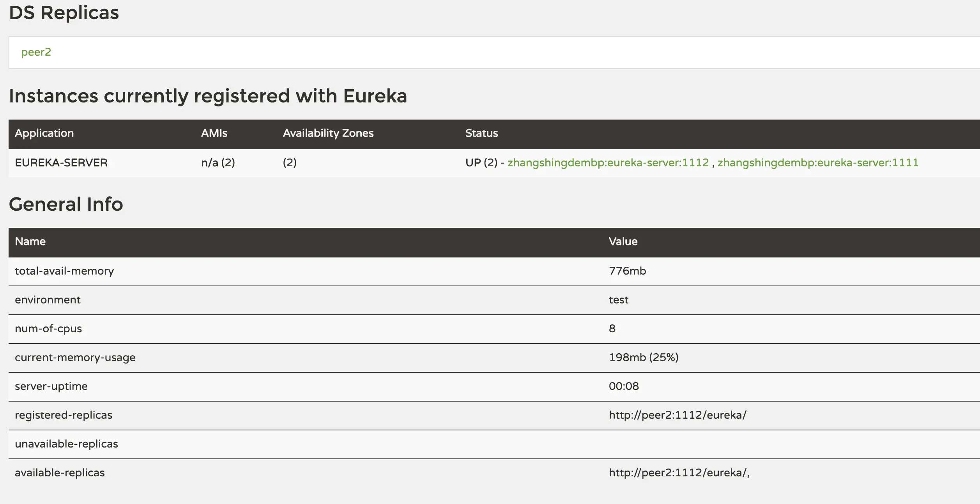Open the peer2 replica link
The height and width of the screenshot is (504, 980).
point(36,52)
